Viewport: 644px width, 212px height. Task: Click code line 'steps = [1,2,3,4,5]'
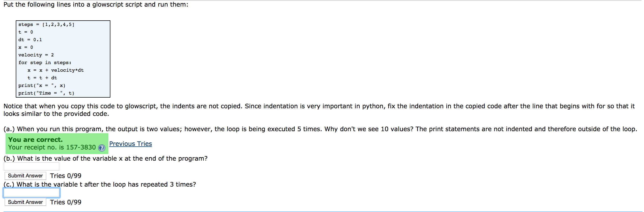pos(46,25)
